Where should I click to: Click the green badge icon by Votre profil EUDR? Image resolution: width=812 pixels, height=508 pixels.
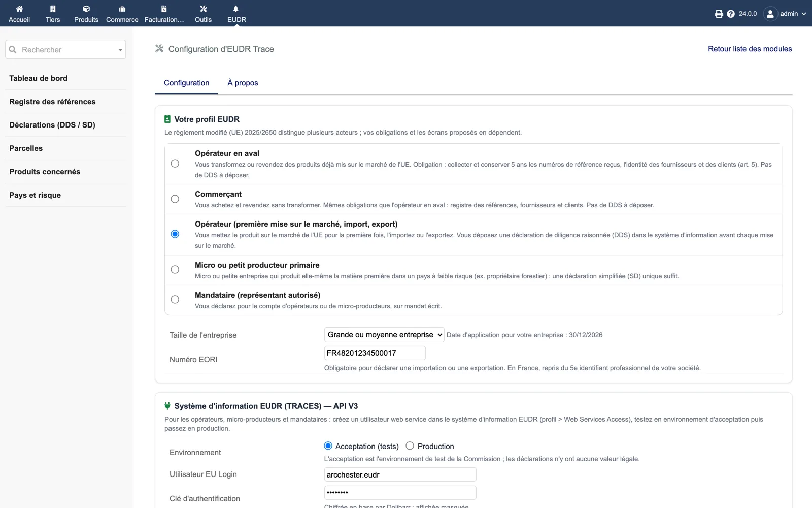point(167,119)
